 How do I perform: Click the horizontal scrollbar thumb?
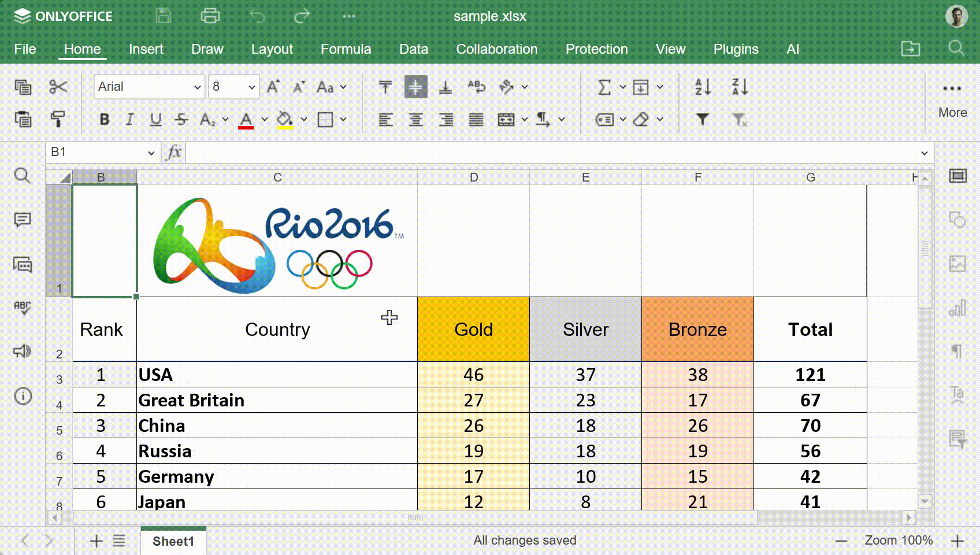(415, 517)
